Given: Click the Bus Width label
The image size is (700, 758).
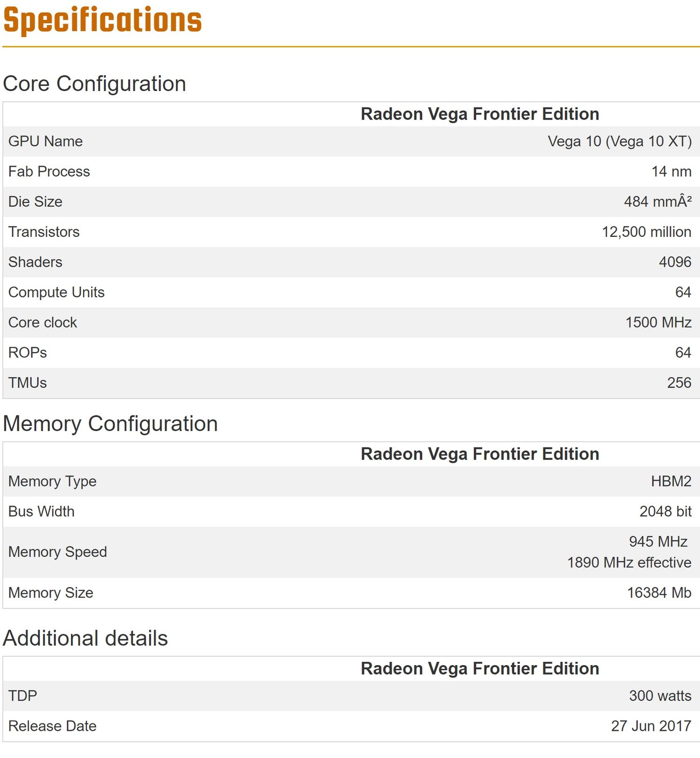Looking at the screenshot, I should tap(41, 511).
